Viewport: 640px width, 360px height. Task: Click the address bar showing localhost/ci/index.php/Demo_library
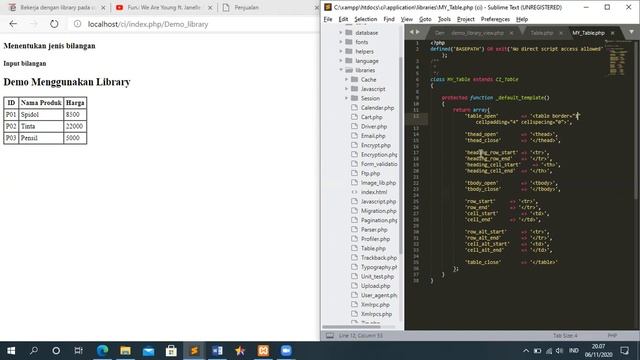pyautogui.click(x=148, y=24)
